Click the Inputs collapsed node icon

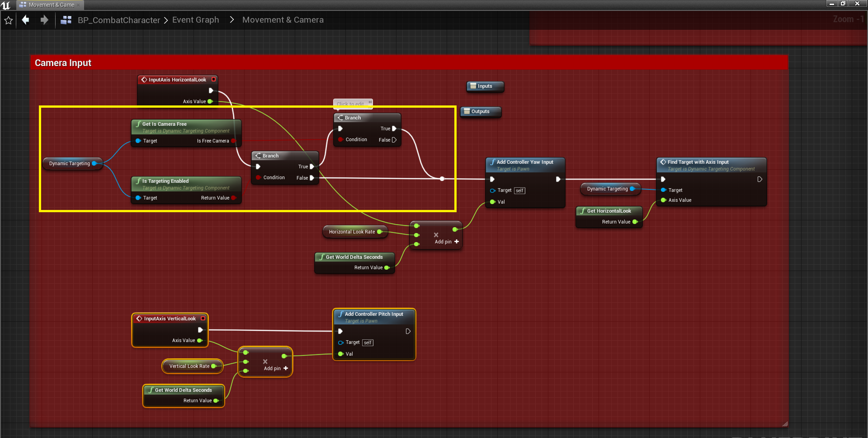click(473, 86)
